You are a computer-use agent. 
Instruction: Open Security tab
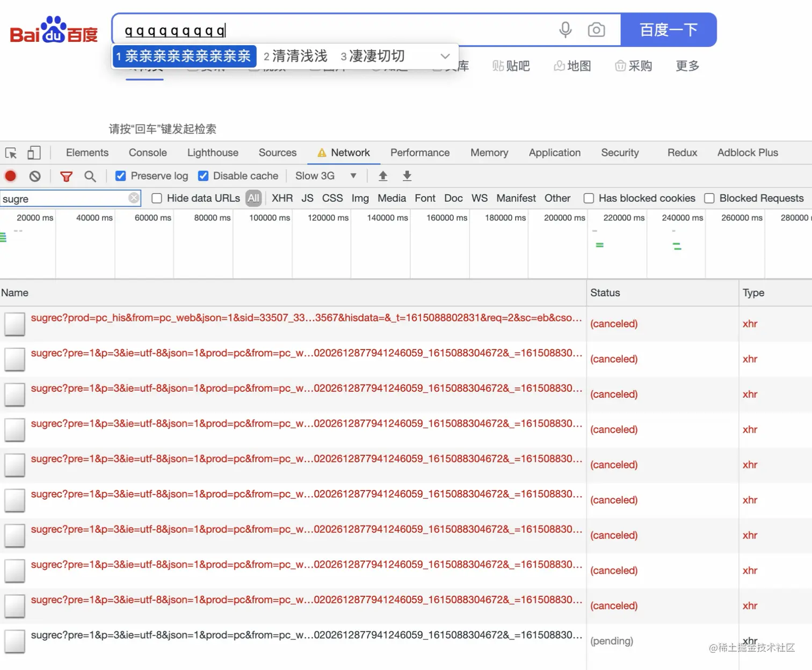tap(620, 152)
